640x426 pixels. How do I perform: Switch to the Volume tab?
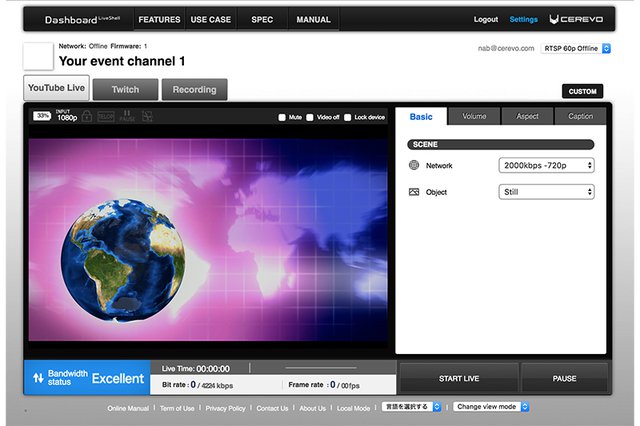coord(474,116)
